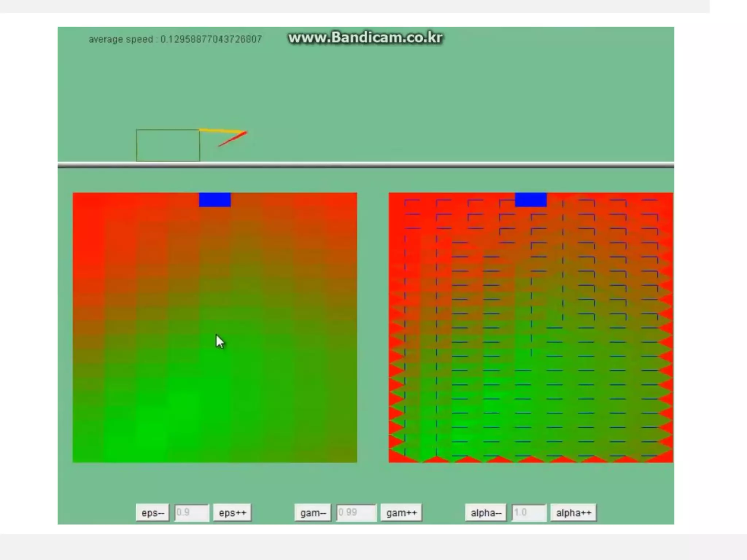Image resolution: width=747 pixels, height=560 pixels.
Task: Click the average speed readout text
Action: (x=175, y=39)
